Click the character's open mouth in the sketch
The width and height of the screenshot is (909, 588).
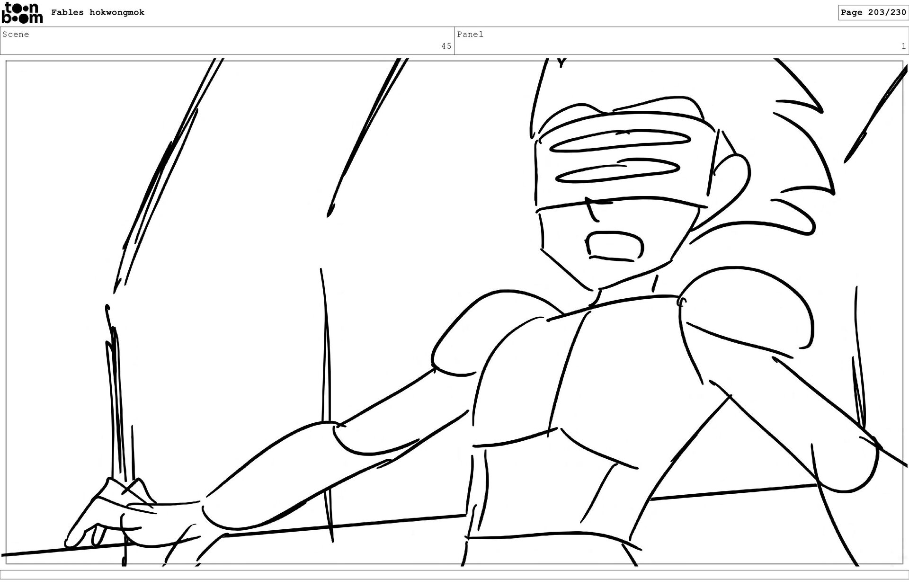click(615, 245)
